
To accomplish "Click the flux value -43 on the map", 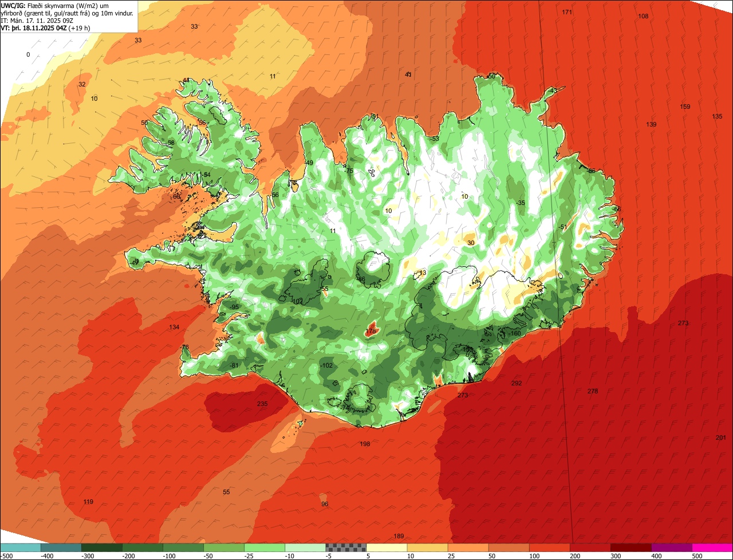I will [553, 90].
